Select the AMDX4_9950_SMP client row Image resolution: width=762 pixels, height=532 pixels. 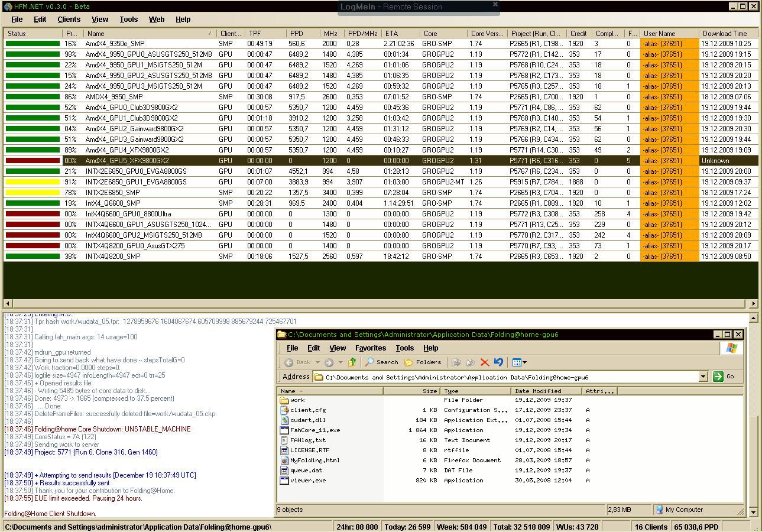381,97
